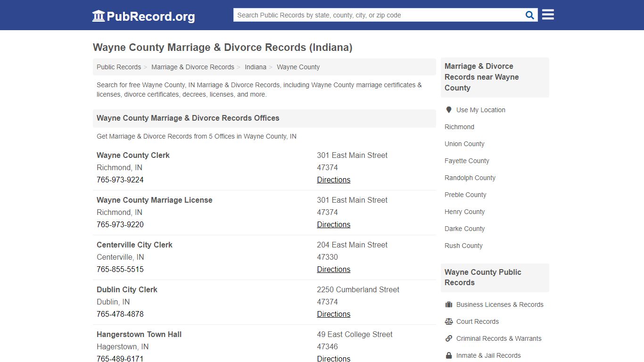Open Court Records link
The image size is (644, 362).
click(478, 321)
